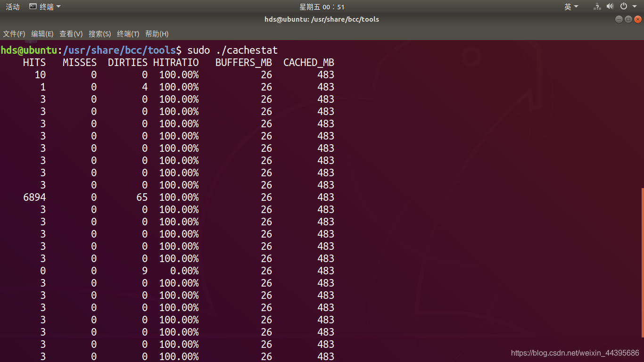Screen dimensions: 644x362
Task: Click the BUFFERS_MB column header
Action: coord(244,62)
